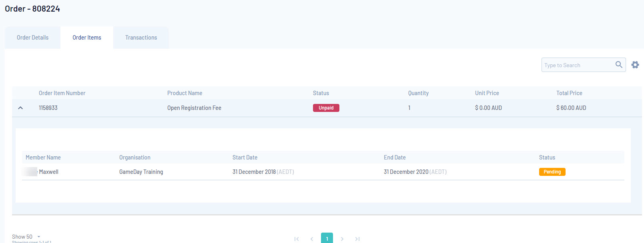Viewport: 644px width, 243px height.
Task: Select the Order Items tab
Action: click(x=87, y=38)
